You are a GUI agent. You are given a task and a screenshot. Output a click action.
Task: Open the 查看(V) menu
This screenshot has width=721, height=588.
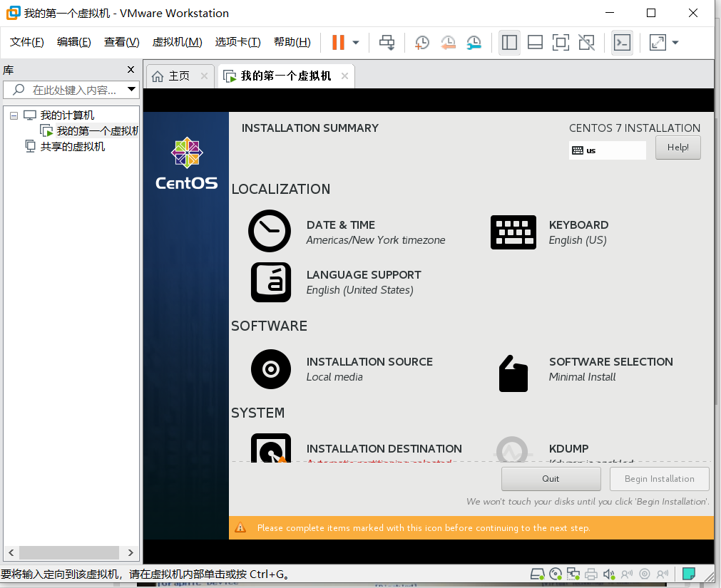[x=121, y=42]
